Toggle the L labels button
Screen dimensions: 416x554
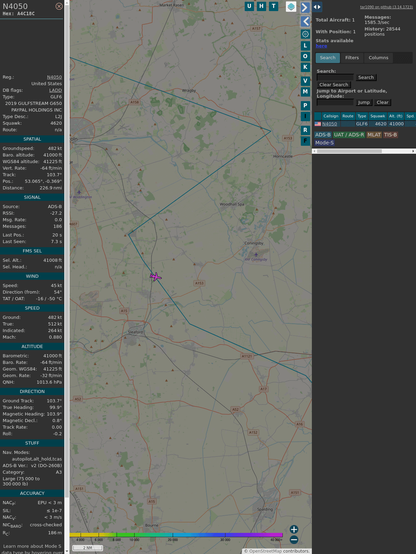point(305,46)
